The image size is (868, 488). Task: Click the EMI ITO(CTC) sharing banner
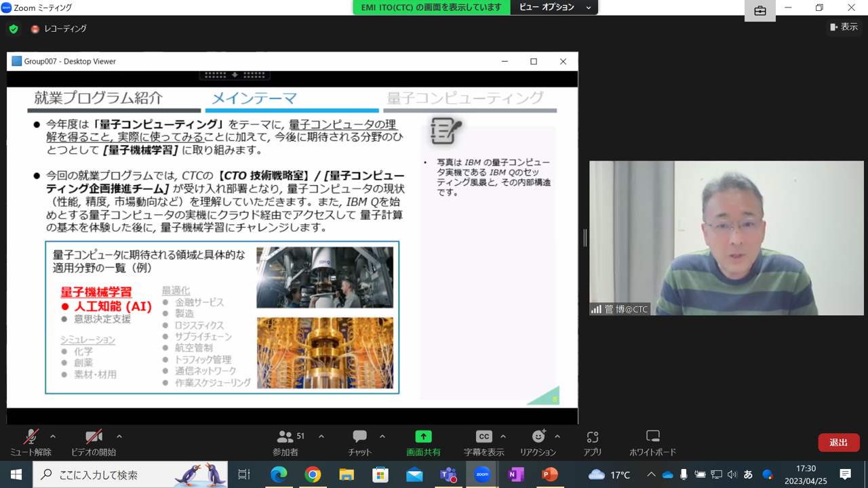pos(431,7)
